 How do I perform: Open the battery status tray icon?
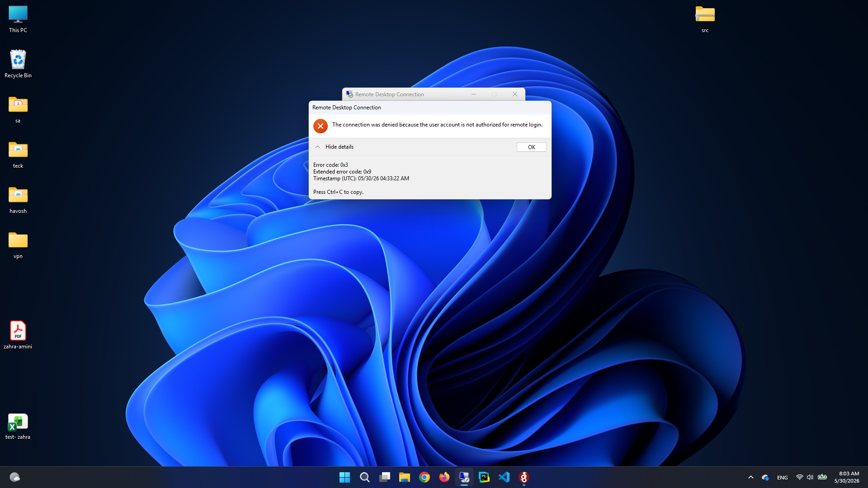point(822,477)
